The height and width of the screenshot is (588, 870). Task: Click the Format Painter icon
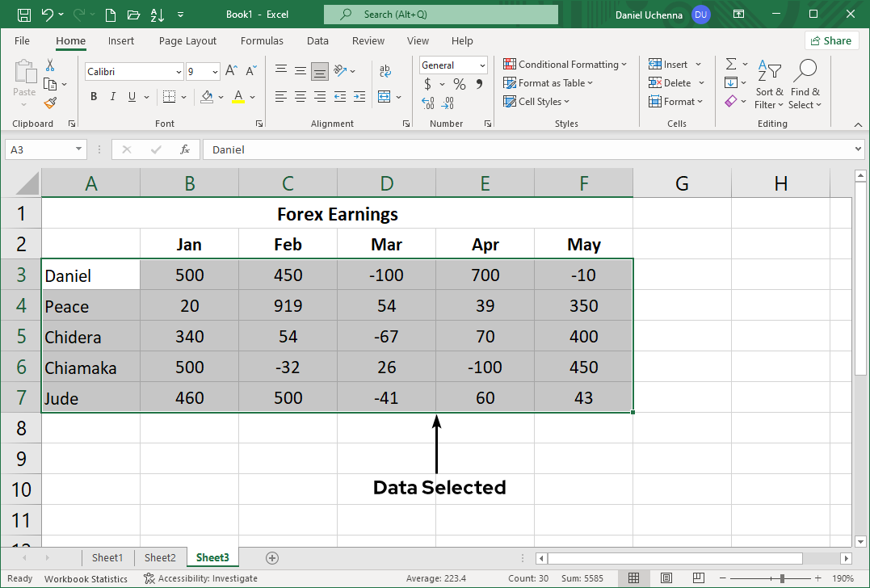tap(48, 103)
